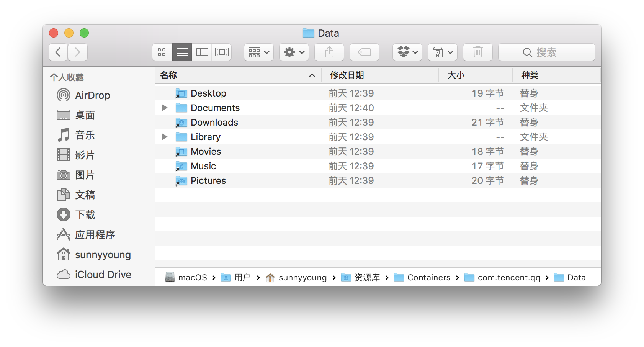Open iCloud Drive from sidebar

coord(103,275)
